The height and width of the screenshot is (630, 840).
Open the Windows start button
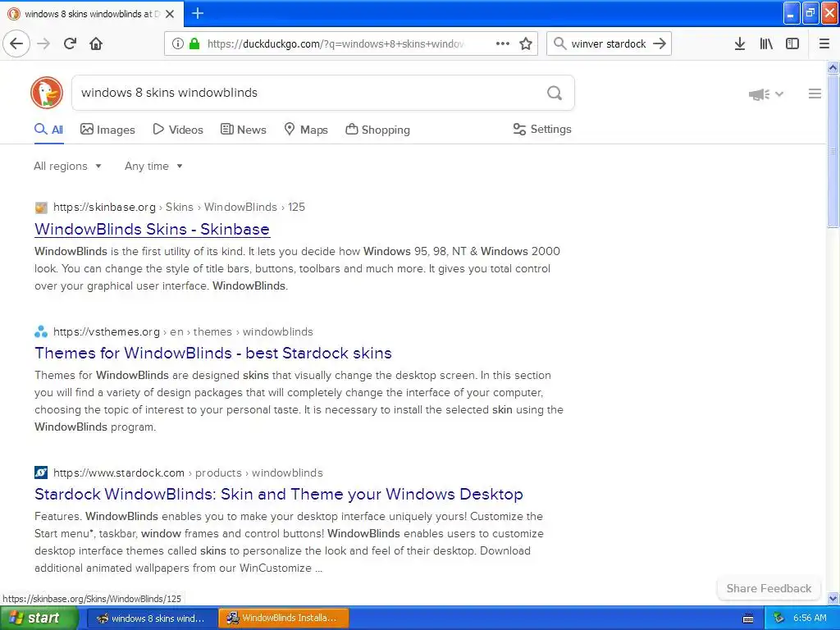[38, 619]
